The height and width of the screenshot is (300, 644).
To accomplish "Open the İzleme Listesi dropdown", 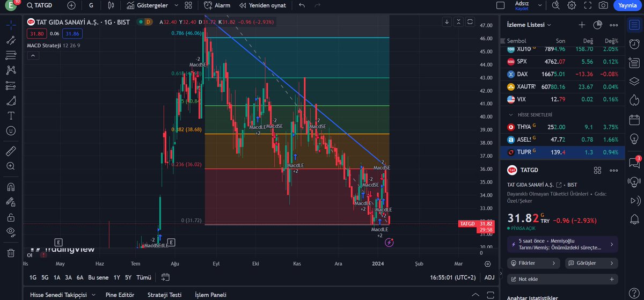I will [x=529, y=25].
